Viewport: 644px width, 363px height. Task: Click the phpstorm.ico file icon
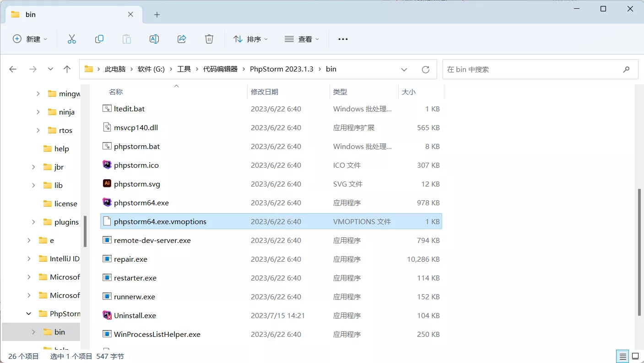[x=107, y=165]
